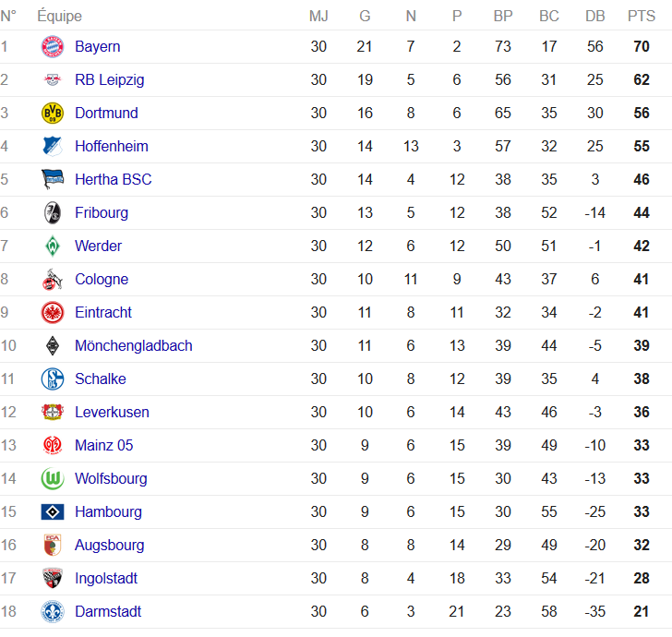
Task: Click the Eintracht eagle badge
Action: 53,312
